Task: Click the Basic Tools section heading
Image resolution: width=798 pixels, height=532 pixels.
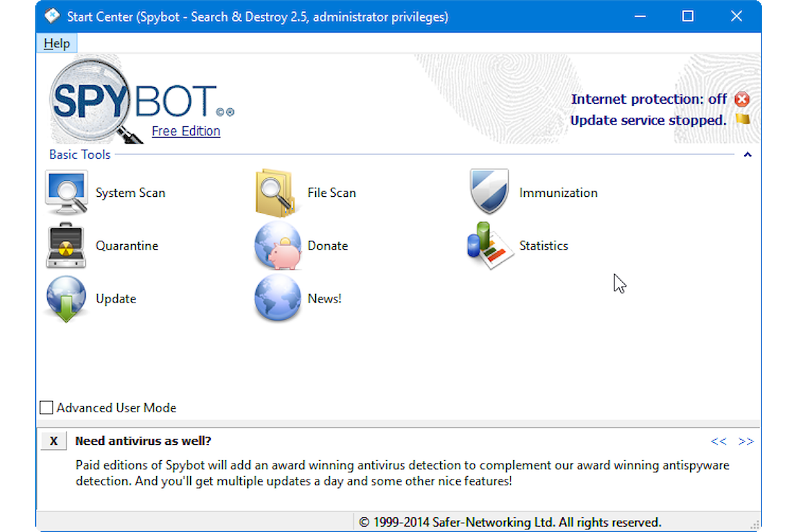Action: pos(80,154)
